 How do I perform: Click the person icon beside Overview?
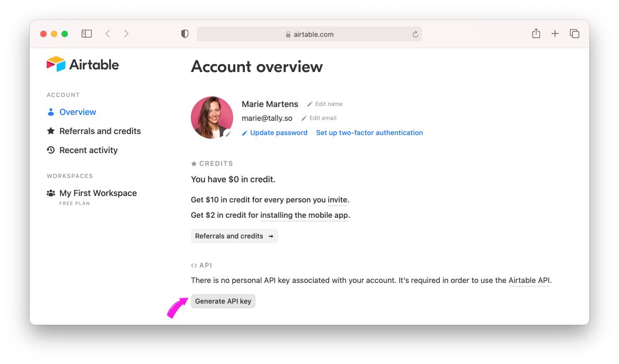point(51,112)
